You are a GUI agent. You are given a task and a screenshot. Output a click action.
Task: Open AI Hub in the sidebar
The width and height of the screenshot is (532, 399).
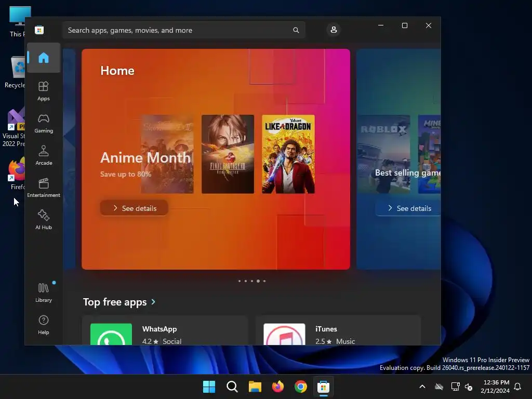(44, 220)
